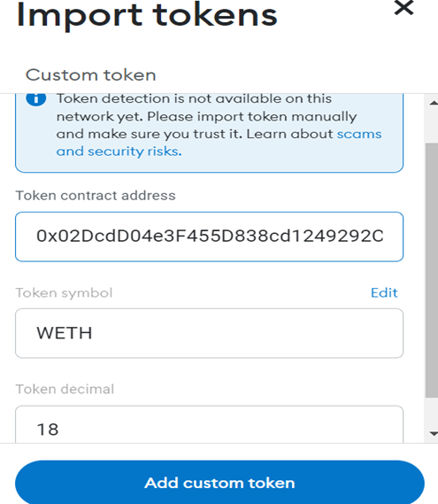The width and height of the screenshot is (438, 504).
Task: Click the Import tokens heading
Action: coord(147,15)
